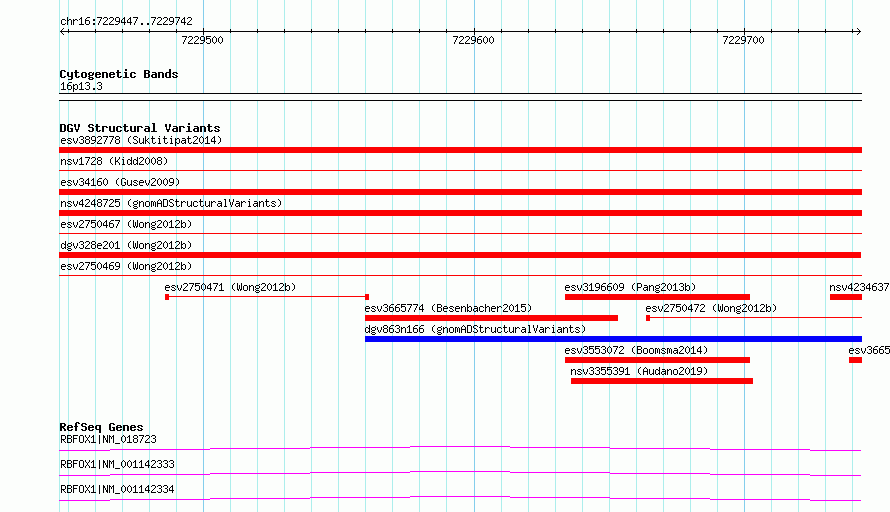Click the red bar under esv3553072
890x512 pixels.
(x=657, y=360)
